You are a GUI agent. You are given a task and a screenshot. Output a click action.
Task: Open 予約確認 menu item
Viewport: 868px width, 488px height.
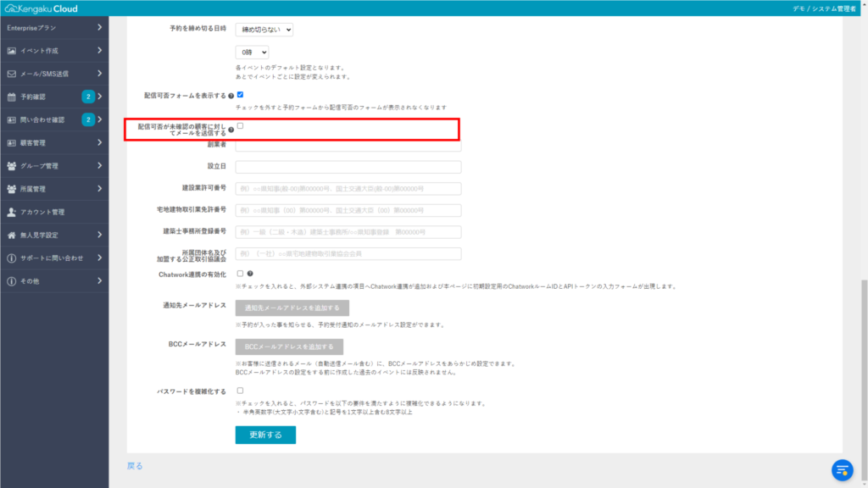[x=54, y=97]
